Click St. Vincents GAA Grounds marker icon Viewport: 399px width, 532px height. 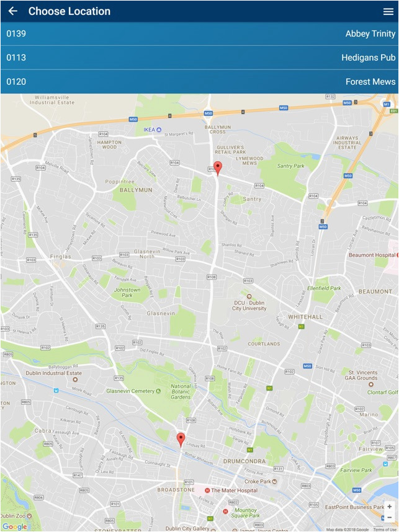[x=371, y=384]
